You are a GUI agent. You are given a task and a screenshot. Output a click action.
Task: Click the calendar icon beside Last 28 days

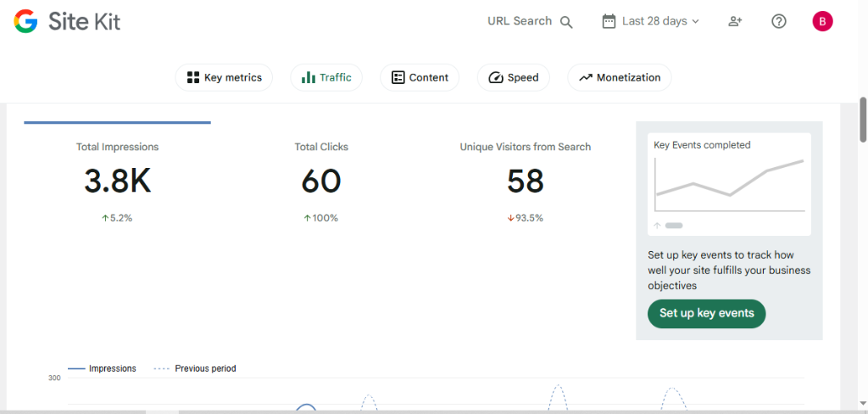609,21
